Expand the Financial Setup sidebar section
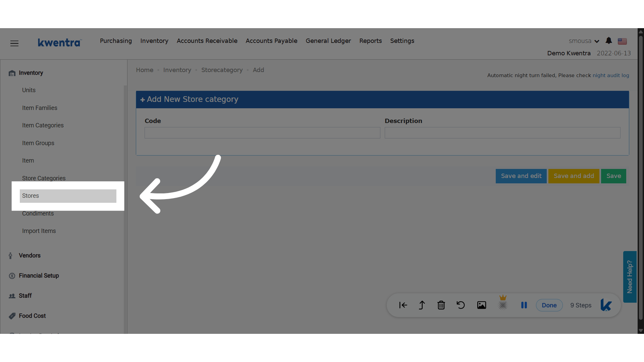Screen dimensions: 644x362 pos(39,276)
